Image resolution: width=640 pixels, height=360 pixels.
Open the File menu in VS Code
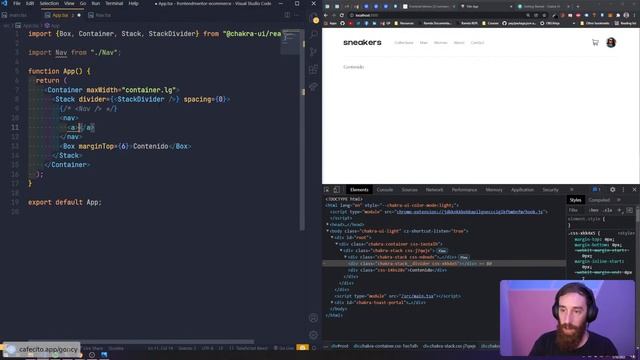17,3
